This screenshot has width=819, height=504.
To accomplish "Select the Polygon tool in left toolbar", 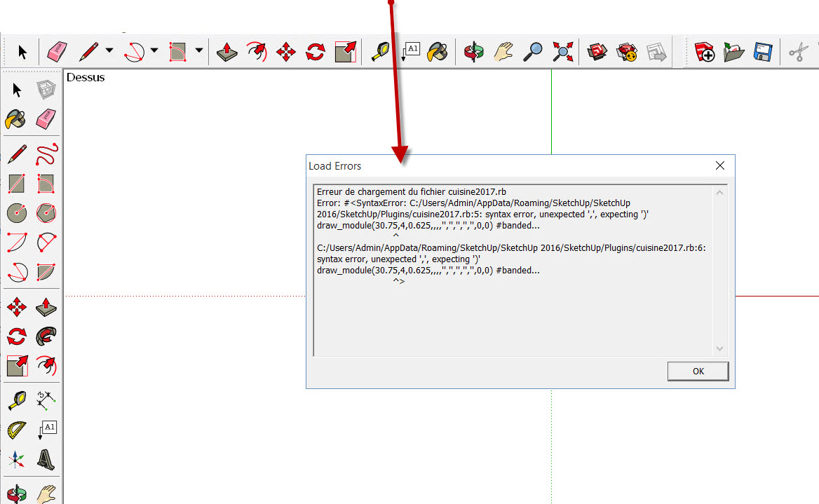I will pyautogui.click(x=46, y=212).
